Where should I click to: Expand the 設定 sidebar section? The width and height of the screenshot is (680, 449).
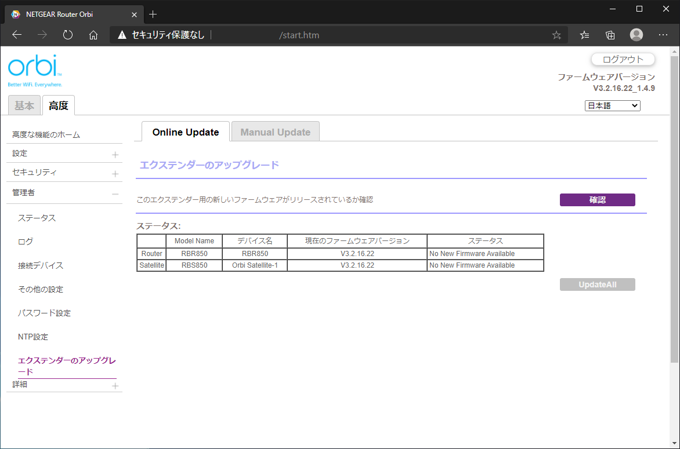pyautogui.click(x=115, y=154)
